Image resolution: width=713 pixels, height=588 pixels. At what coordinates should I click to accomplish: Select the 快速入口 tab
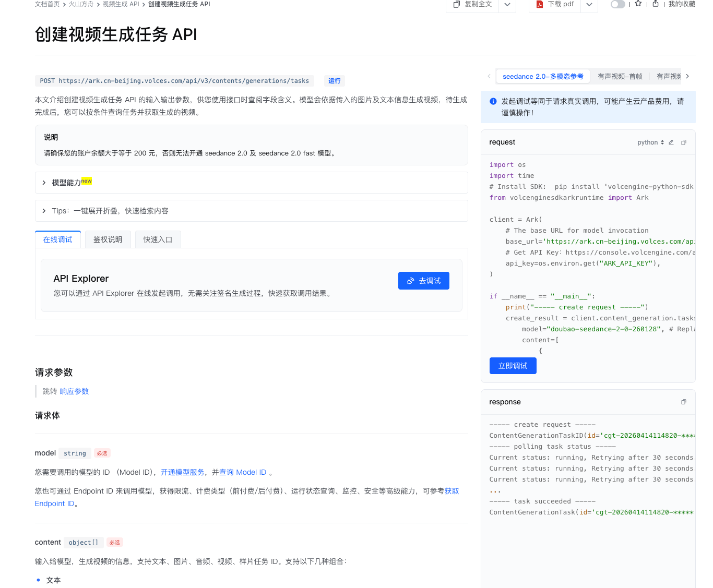click(x=158, y=239)
